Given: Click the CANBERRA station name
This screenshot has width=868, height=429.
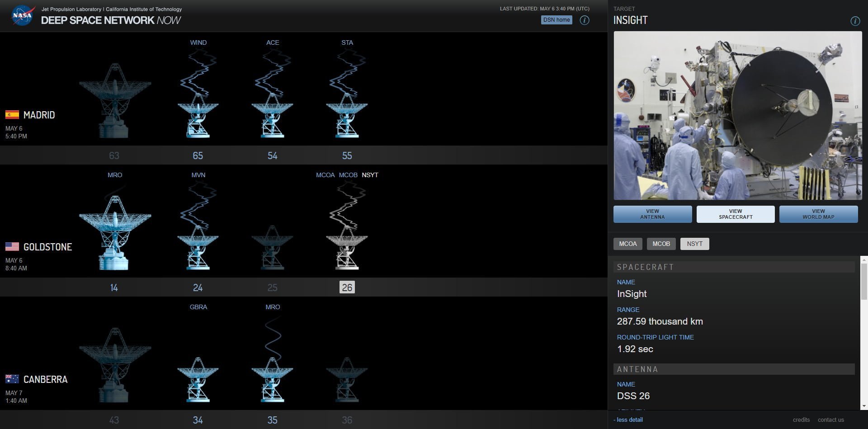Looking at the screenshot, I should 45,379.
